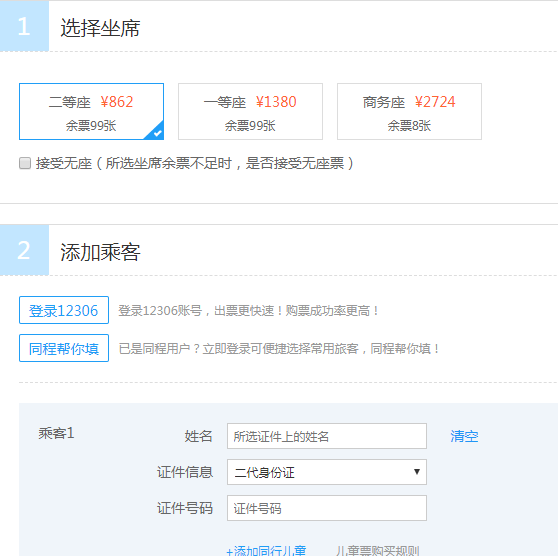Click the 同程帮你填 button
The width and height of the screenshot is (558, 556).
64,348
